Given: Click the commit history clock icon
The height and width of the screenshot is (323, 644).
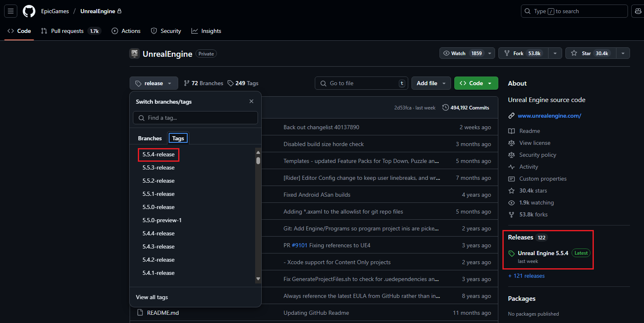Looking at the screenshot, I should pos(445,107).
